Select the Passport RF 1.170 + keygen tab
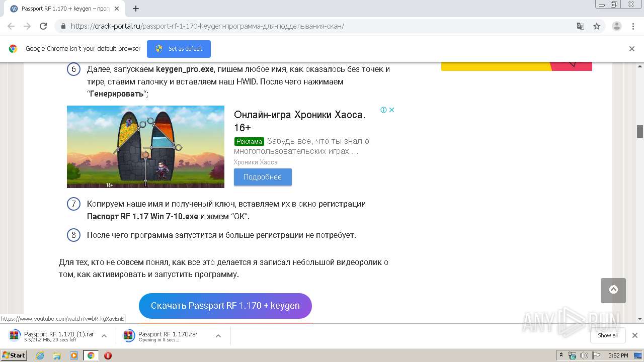Image resolution: width=644 pixels, height=362 pixels. pos(64,9)
